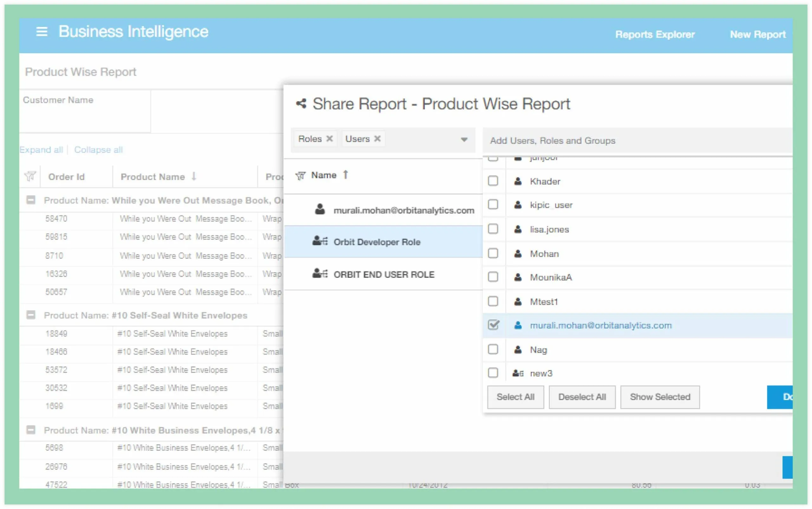Click the Name column ascending sort arrow
This screenshot has height=509, width=812.
tap(345, 175)
